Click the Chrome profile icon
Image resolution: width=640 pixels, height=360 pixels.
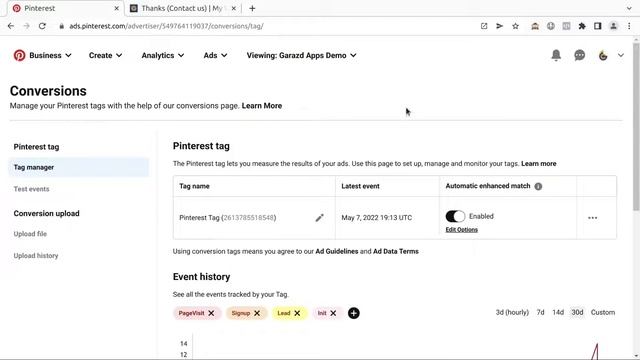pyautogui.click(x=613, y=26)
